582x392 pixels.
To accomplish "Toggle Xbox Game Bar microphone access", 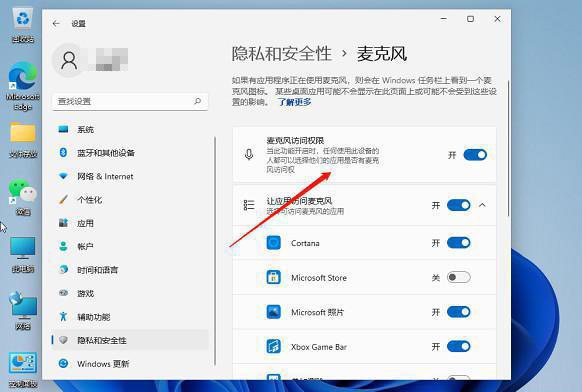I will pyautogui.click(x=459, y=347).
